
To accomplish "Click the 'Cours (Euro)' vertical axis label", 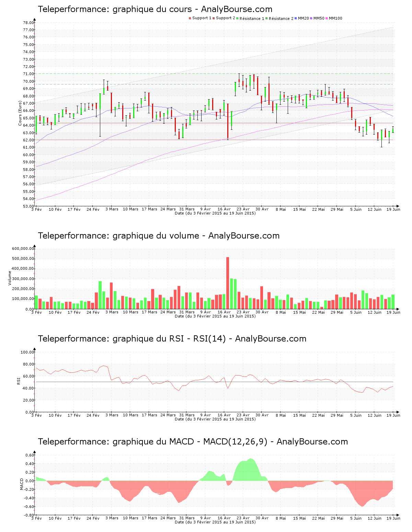I will click(20, 113).
